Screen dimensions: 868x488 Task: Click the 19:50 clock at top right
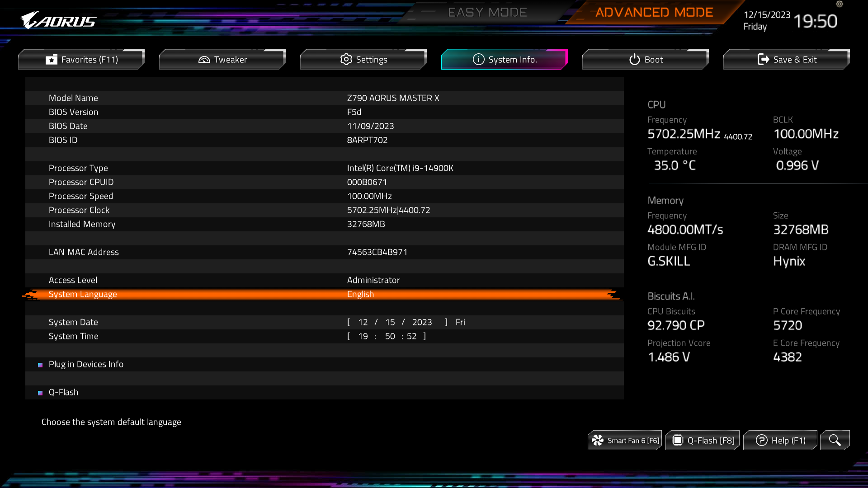[815, 21]
